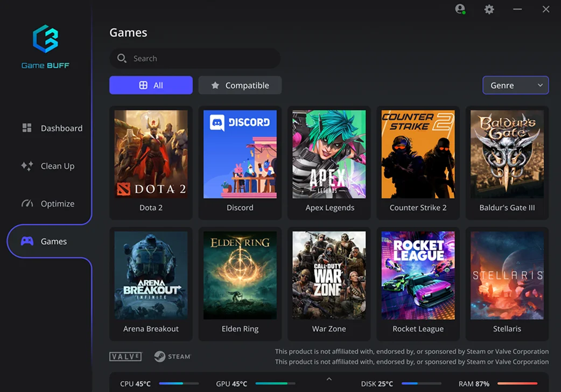This screenshot has width=561, height=392.
Task: Click the RAM usage bar
Action: point(517,383)
